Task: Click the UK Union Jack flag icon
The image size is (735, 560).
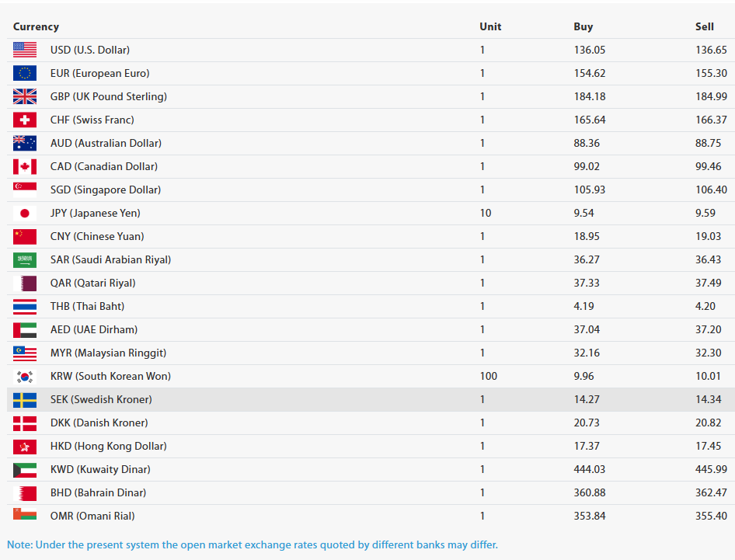Action: click(x=25, y=96)
